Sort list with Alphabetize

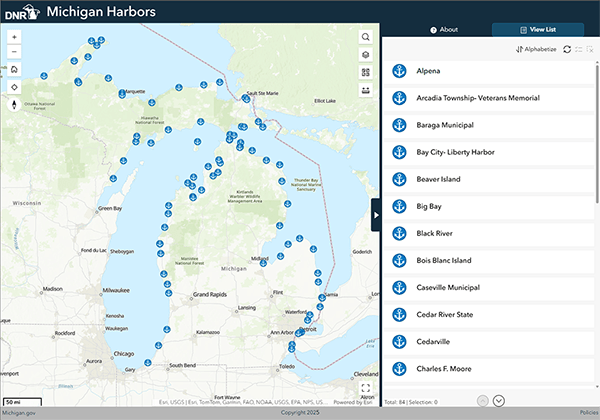pyautogui.click(x=536, y=49)
